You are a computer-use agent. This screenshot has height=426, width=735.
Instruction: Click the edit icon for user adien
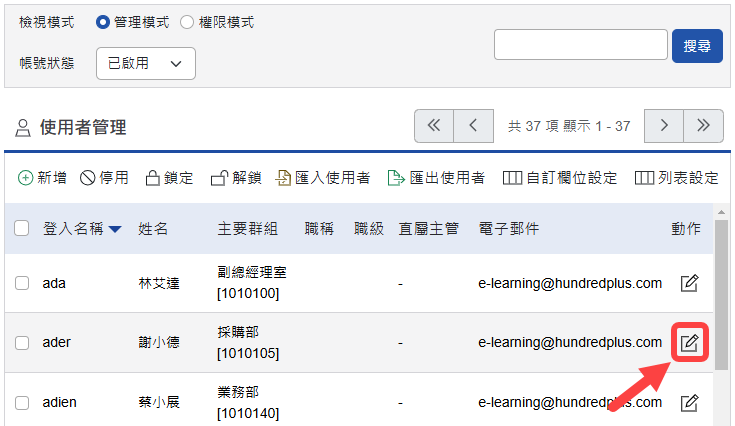point(689,403)
